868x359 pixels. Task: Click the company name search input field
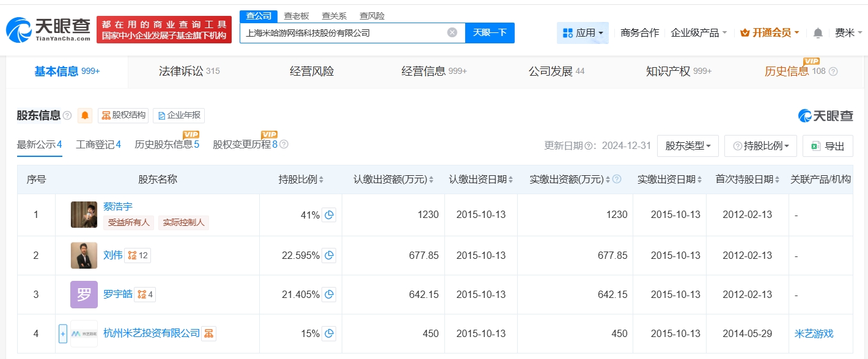coord(342,33)
